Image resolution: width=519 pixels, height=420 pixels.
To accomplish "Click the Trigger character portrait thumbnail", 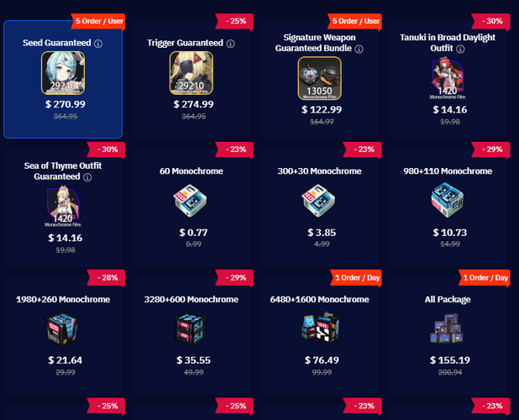I will point(191,73).
